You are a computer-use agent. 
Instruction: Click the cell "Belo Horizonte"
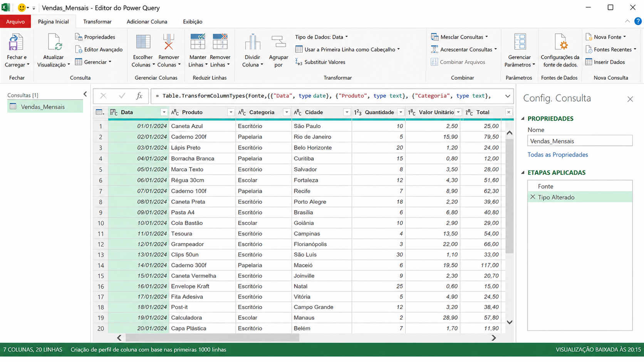click(x=321, y=147)
